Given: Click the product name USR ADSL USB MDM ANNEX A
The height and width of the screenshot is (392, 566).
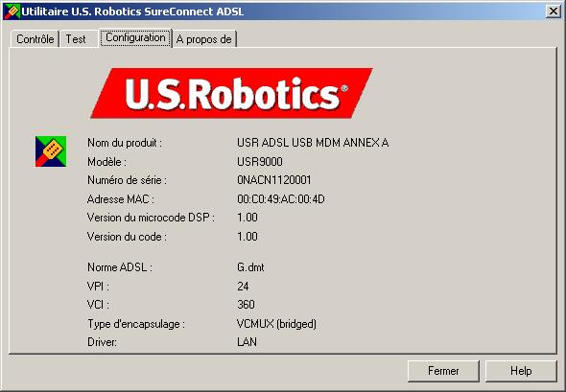Looking at the screenshot, I should pyautogui.click(x=313, y=143).
